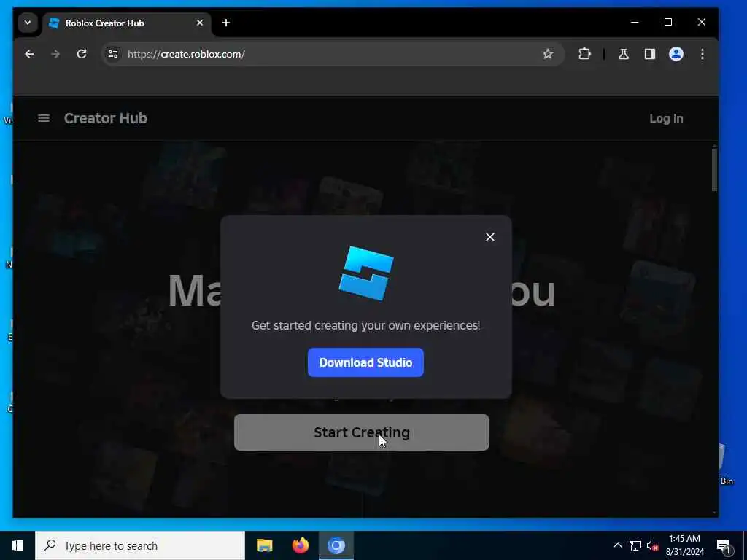Screen dimensions: 747x560
Task: Open Chrome Labs flask icon
Action: tap(624, 54)
